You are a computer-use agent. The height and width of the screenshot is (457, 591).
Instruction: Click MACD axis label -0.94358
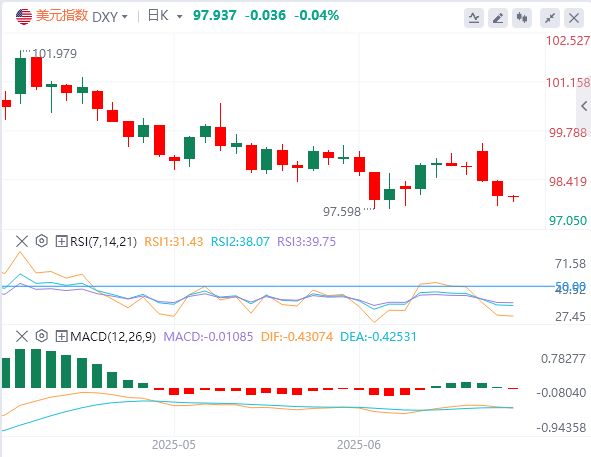coord(561,428)
